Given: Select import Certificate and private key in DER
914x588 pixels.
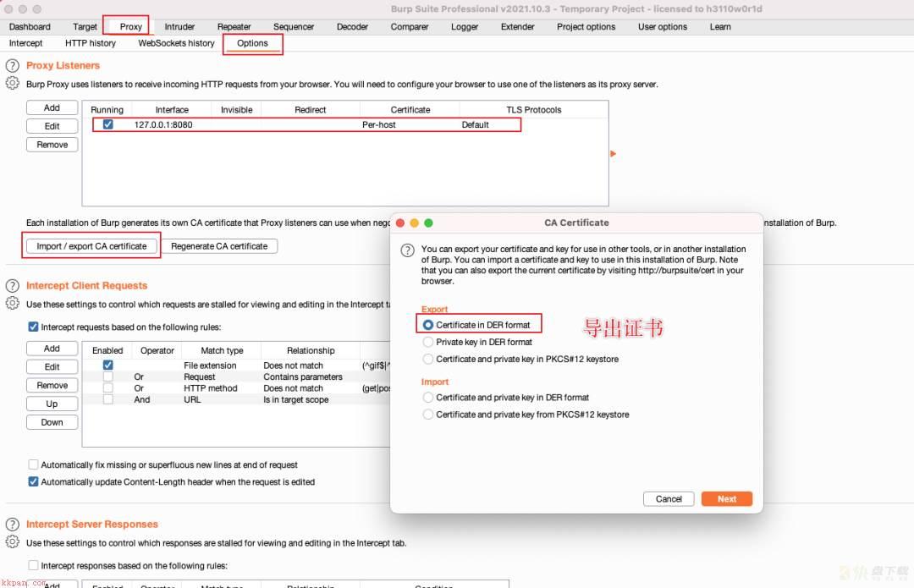Looking at the screenshot, I should (x=428, y=398).
